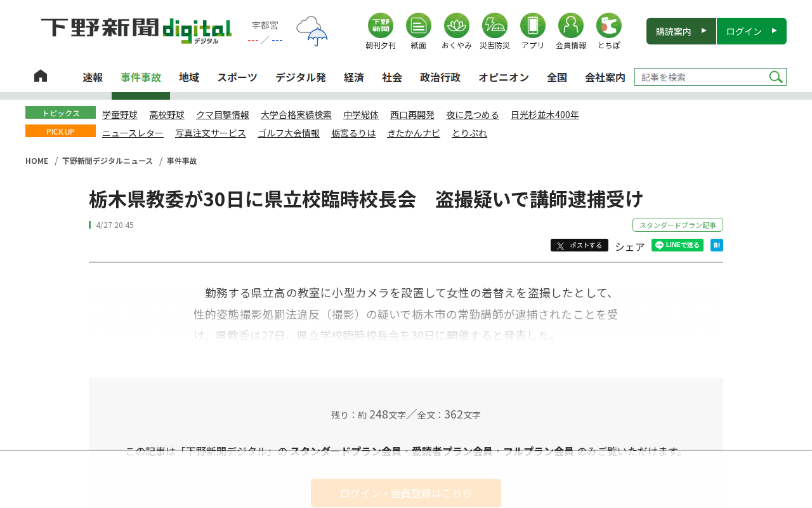
Task: Click article timestamp 4/27 20:45
Action: [x=115, y=225]
